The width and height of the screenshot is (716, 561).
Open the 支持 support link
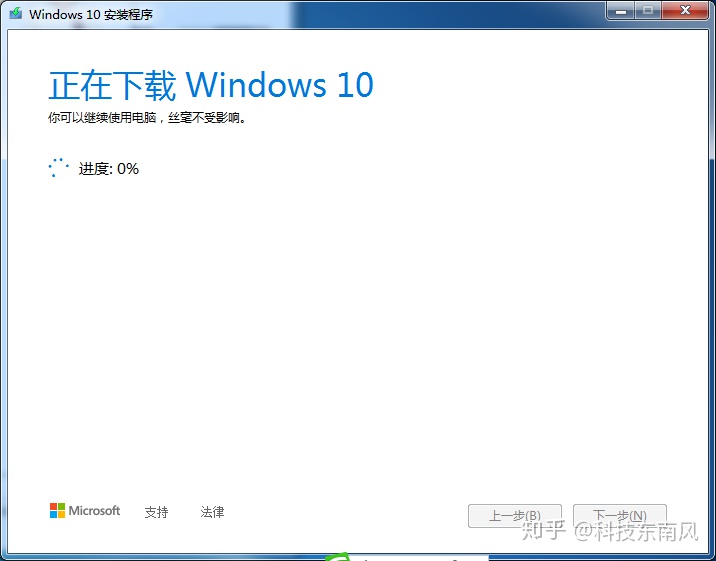(x=157, y=512)
